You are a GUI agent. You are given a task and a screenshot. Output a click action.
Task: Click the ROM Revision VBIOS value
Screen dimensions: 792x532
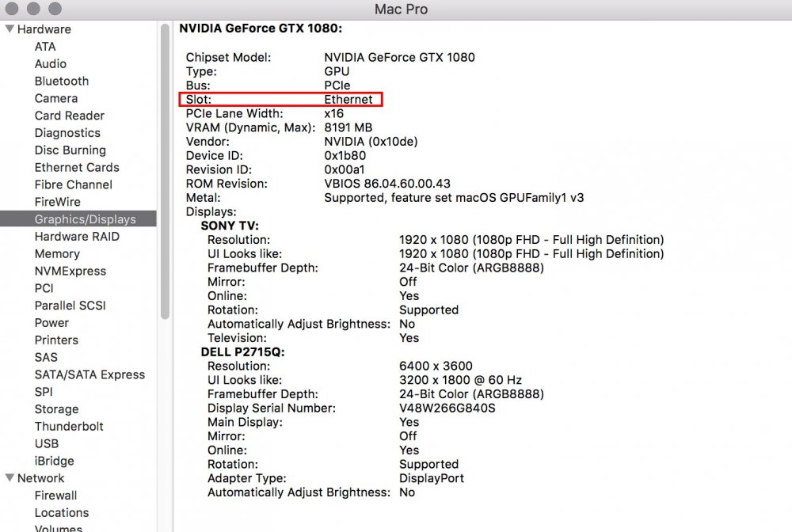click(x=387, y=183)
